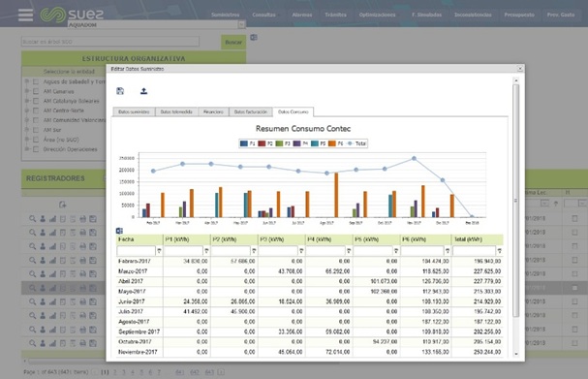Open the P6 (kWh) column filter funnel
The image size is (588, 379).
pos(447,251)
